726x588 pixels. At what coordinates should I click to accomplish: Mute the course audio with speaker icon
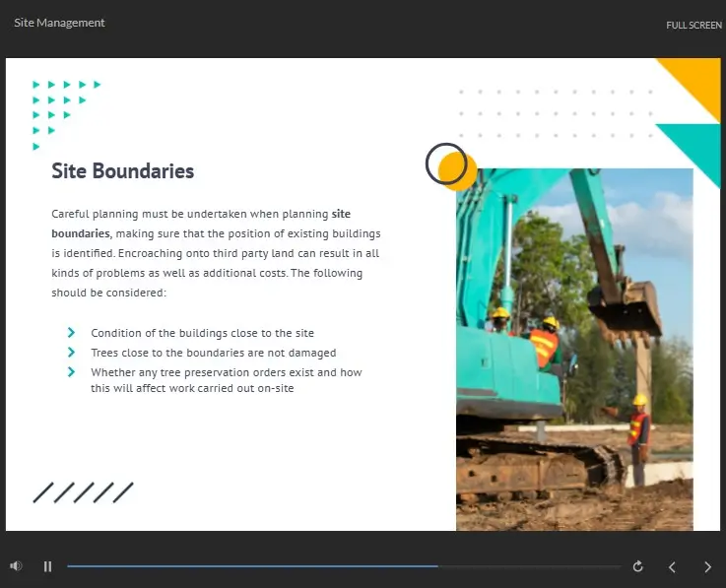pyautogui.click(x=16, y=566)
